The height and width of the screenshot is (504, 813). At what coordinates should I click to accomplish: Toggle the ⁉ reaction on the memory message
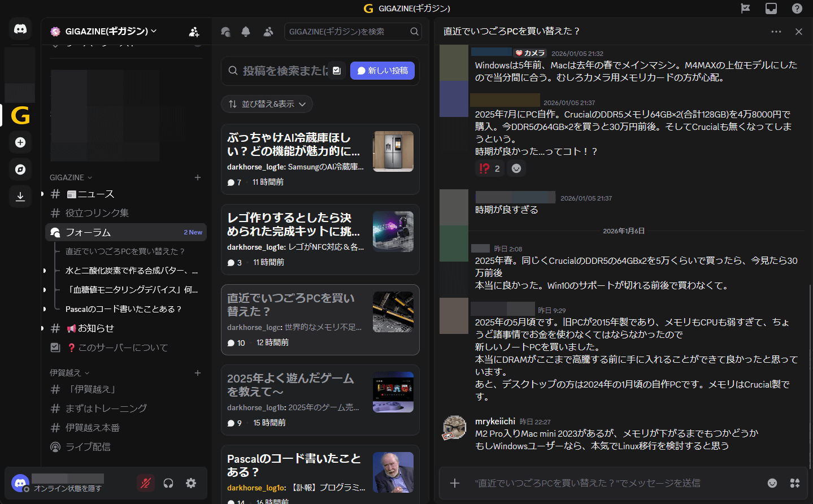[x=489, y=168]
